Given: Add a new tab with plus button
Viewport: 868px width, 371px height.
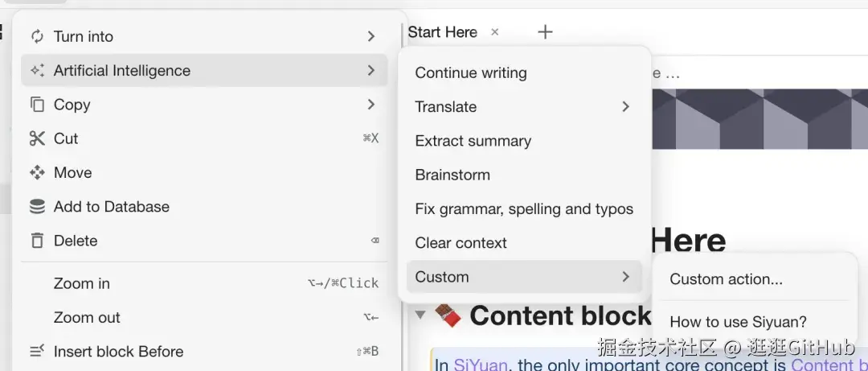Looking at the screenshot, I should coord(545,32).
